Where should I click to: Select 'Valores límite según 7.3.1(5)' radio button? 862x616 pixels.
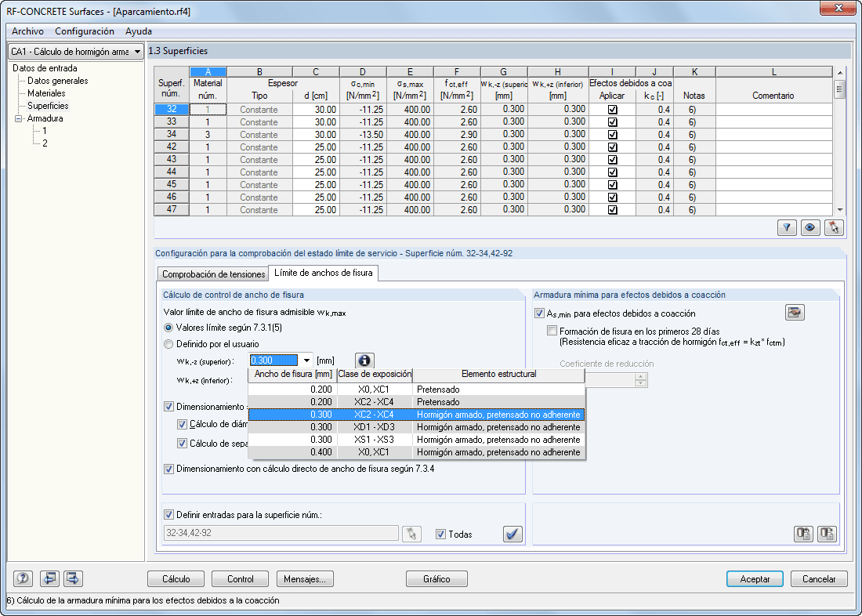point(168,328)
